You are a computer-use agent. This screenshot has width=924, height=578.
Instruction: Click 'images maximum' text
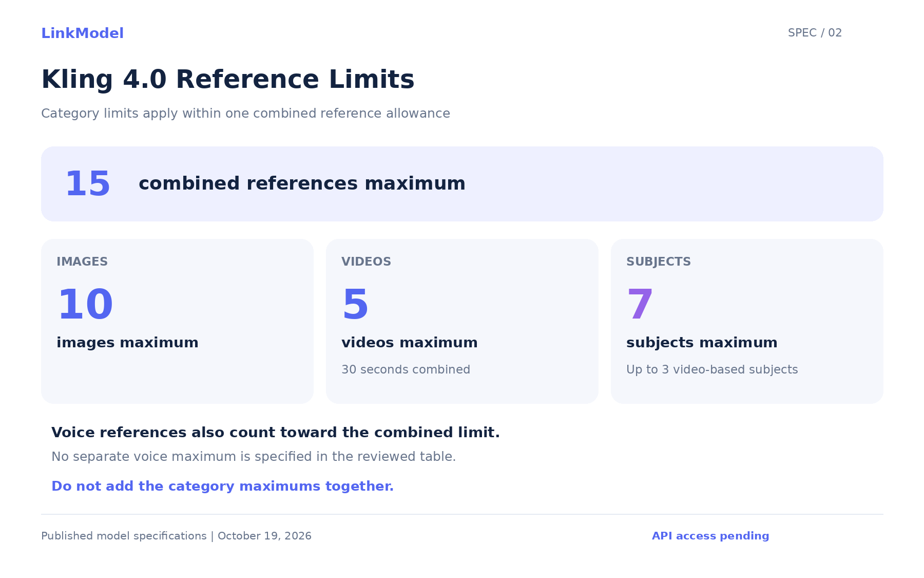click(127, 343)
